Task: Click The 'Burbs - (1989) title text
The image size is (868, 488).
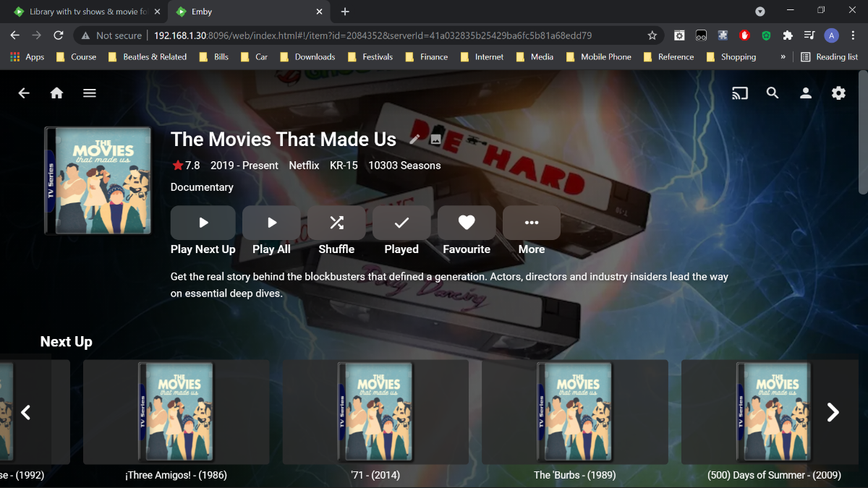Action: pos(575,476)
